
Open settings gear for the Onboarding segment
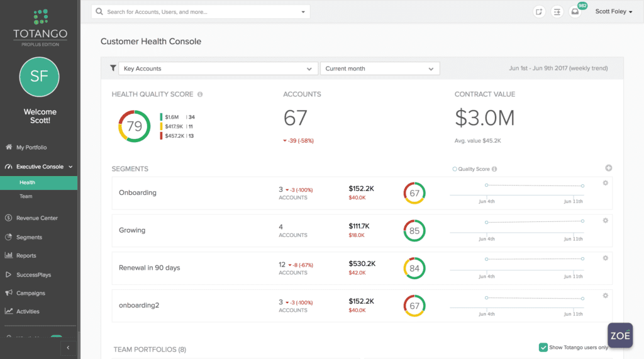(x=606, y=183)
